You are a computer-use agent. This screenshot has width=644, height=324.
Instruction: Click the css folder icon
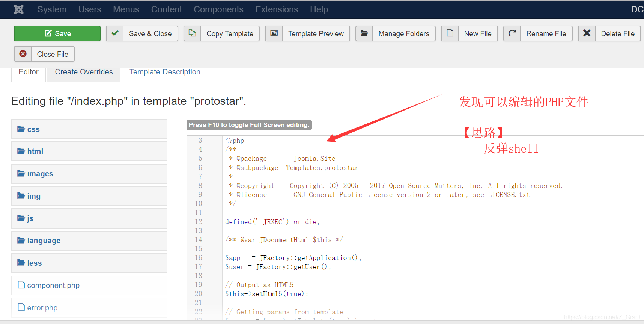[x=21, y=129]
